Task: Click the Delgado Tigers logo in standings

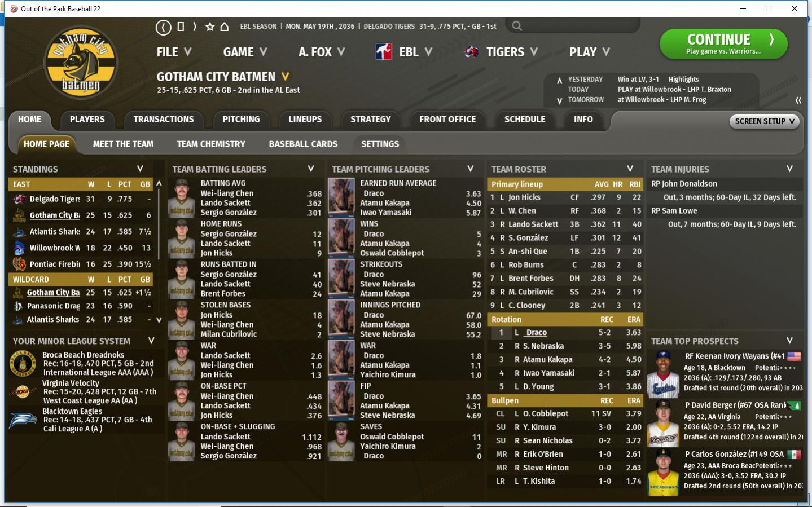Action: (19, 199)
